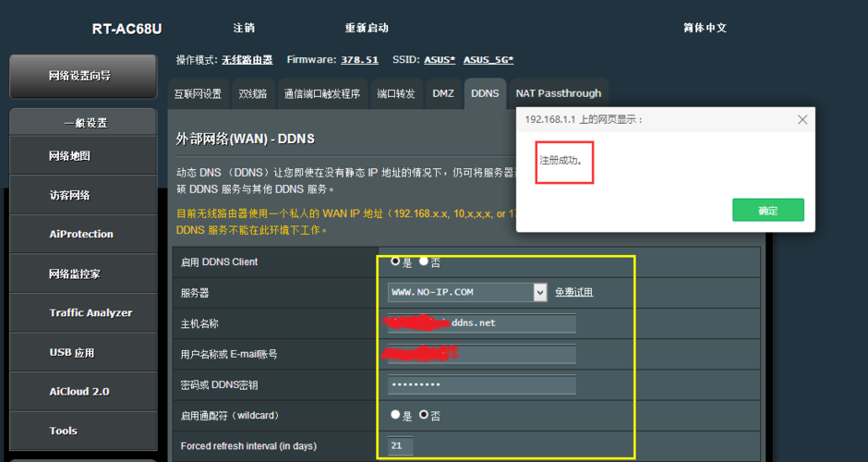Click the firmware version 378.51 link
The width and height of the screenshot is (868, 462).
(x=359, y=60)
